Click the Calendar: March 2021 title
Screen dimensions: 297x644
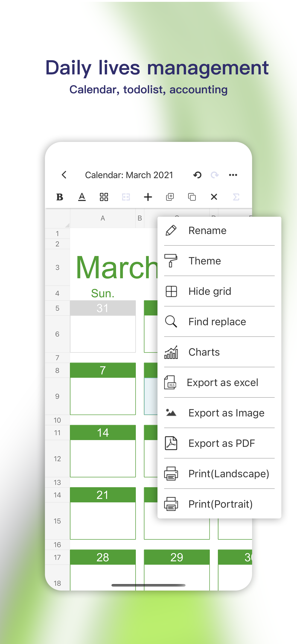(129, 175)
